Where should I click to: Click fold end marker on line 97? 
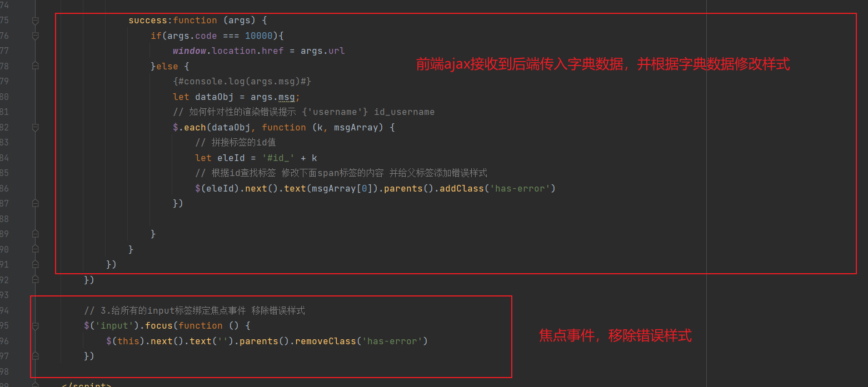point(36,356)
